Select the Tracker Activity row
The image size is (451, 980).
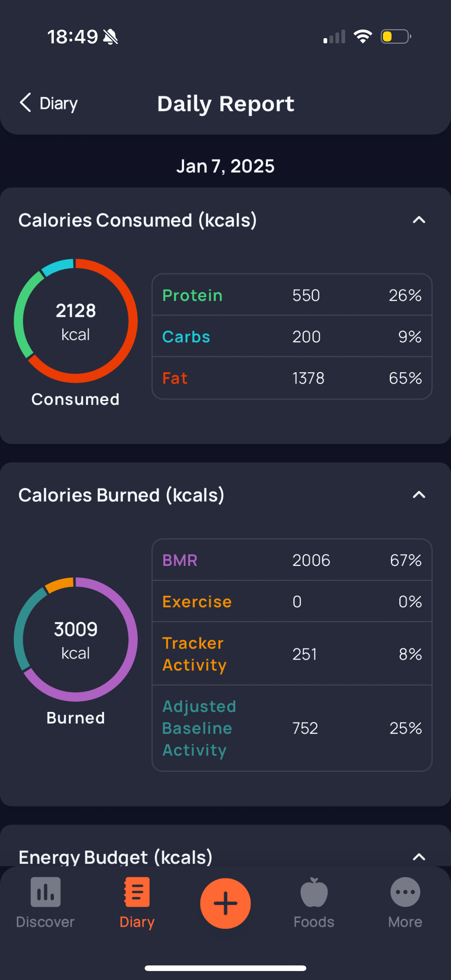coord(292,654)
